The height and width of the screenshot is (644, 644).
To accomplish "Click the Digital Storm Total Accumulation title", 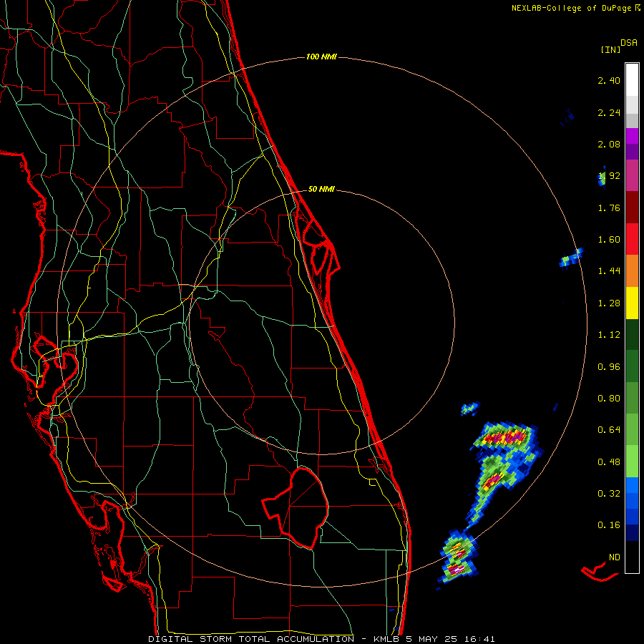I will tap(251, 639).
